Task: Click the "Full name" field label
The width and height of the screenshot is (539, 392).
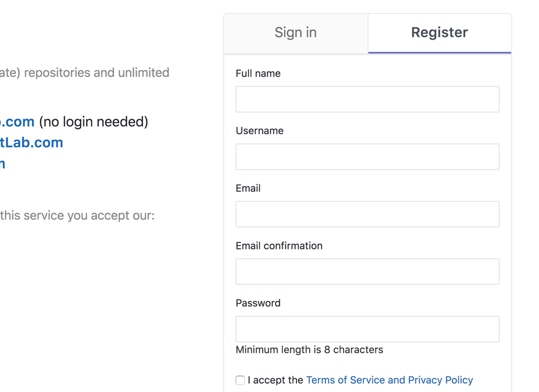Action: 258,73
